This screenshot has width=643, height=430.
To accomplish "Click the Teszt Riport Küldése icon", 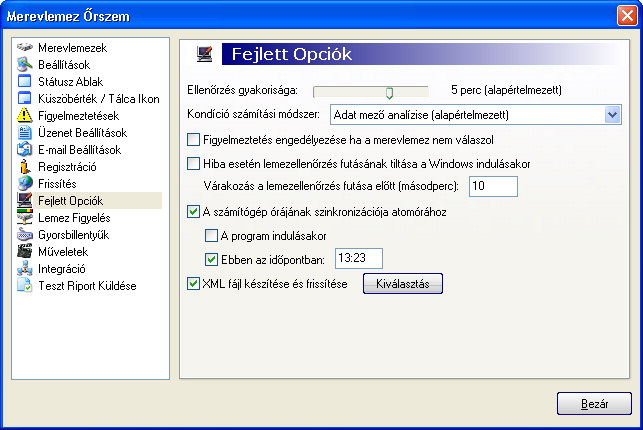I will pos(25,285).
